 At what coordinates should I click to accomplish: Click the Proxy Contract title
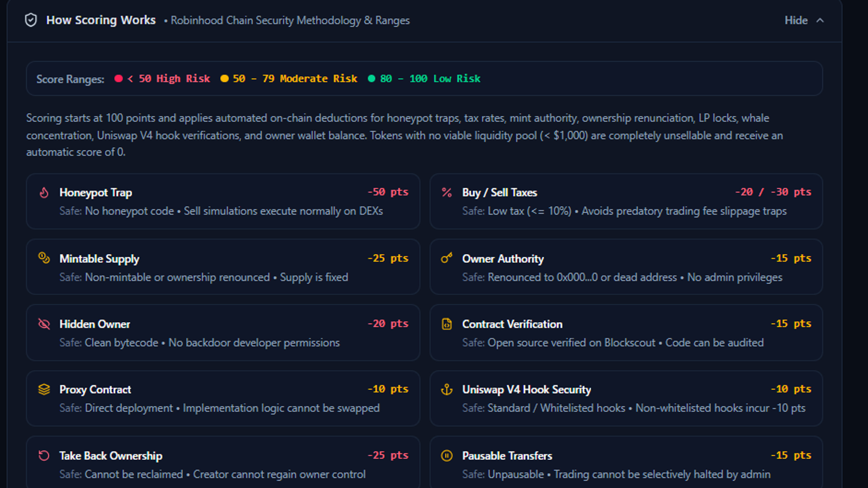(95, 390)
